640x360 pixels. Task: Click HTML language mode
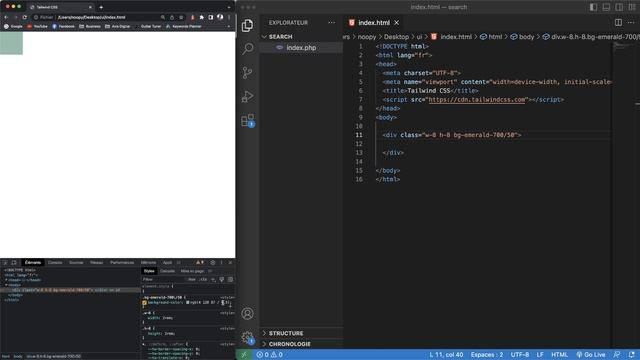(559, 355)
